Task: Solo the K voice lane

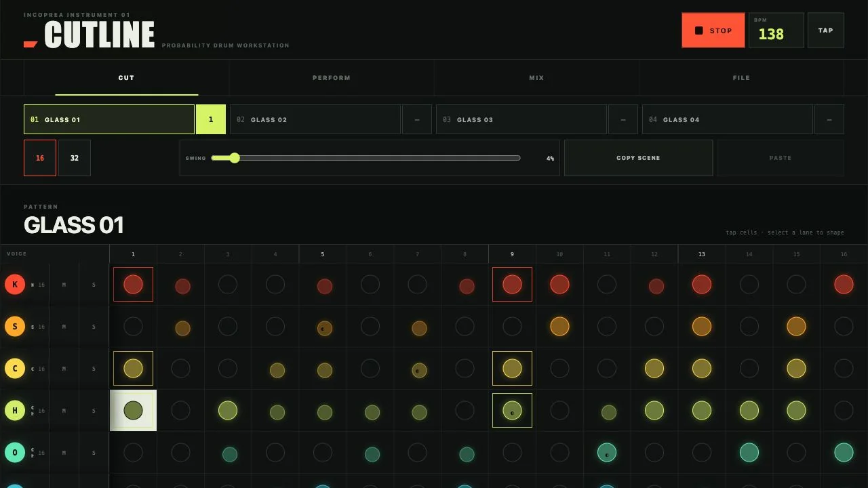Action: [94, 285]
